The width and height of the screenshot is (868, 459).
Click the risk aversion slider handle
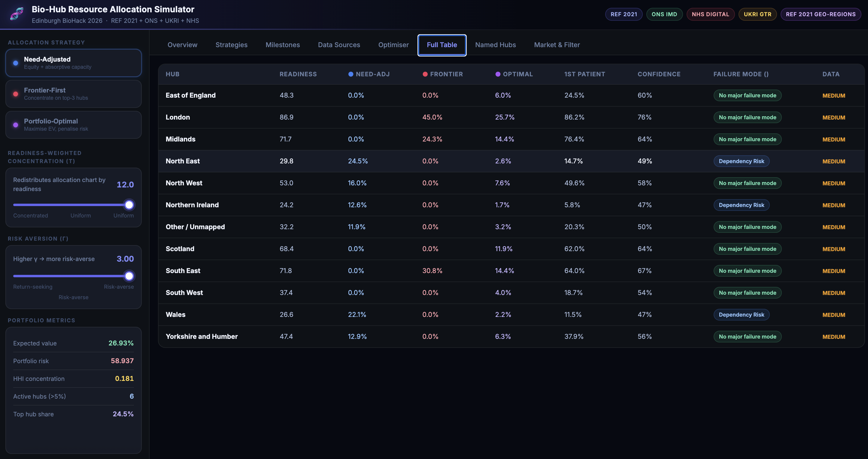[x=129, y=276]
